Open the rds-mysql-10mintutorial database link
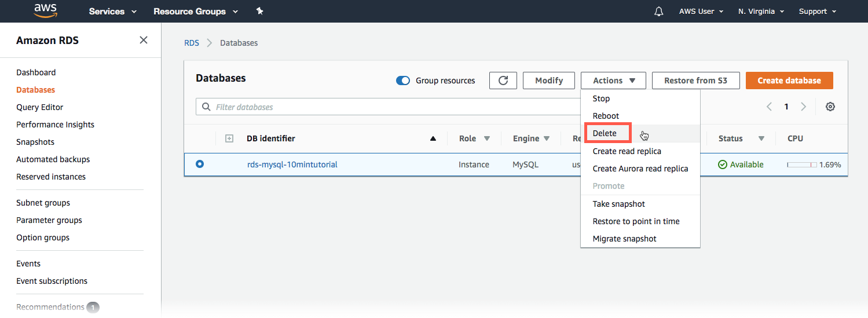The height and width of the screenshot is (318, 868). point(292,165)
